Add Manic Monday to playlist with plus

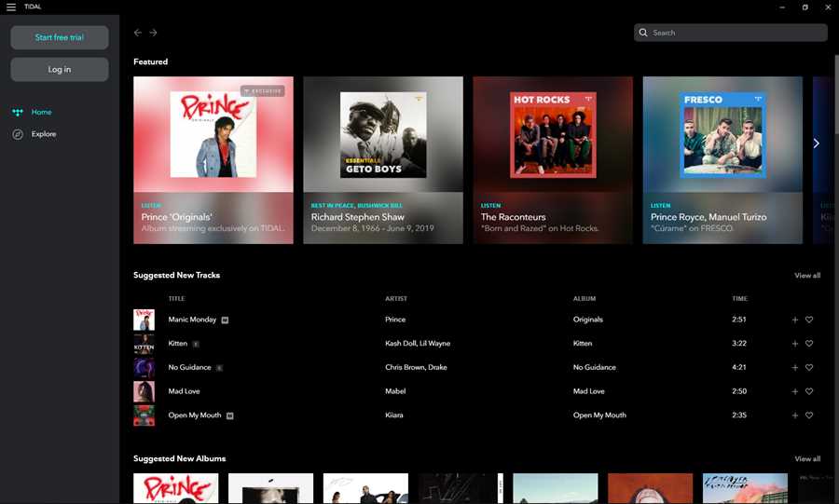pos(794,320)
